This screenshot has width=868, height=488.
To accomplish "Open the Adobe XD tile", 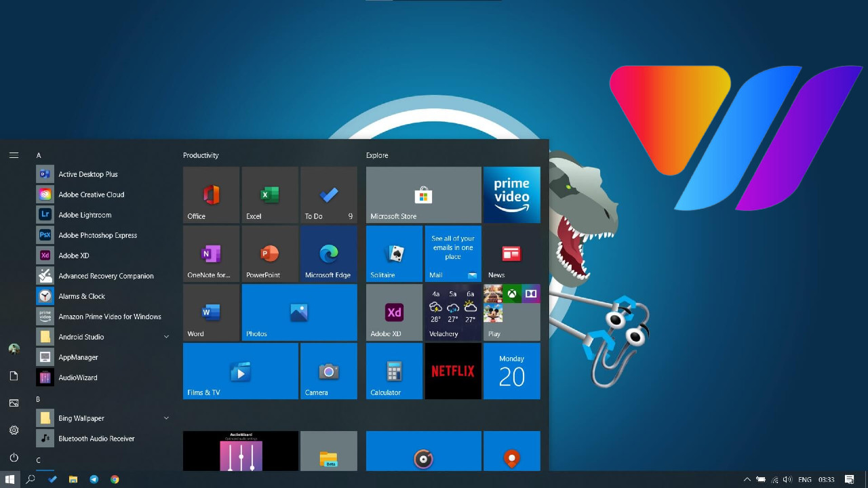I will (x=394, y=312).
